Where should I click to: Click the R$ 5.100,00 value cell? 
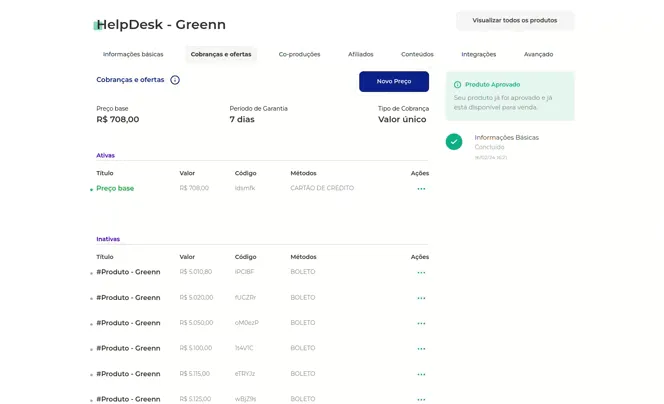[196, 348]
